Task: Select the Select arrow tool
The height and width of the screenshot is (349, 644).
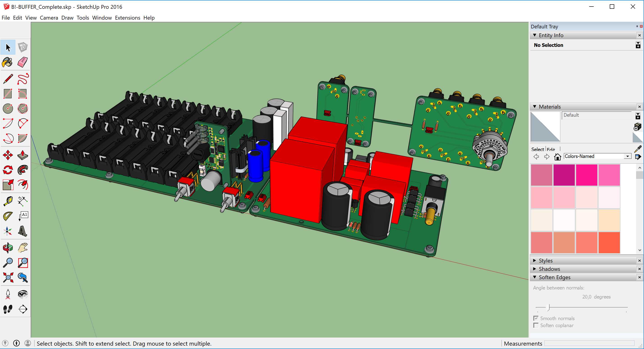Action: (8, 47)
